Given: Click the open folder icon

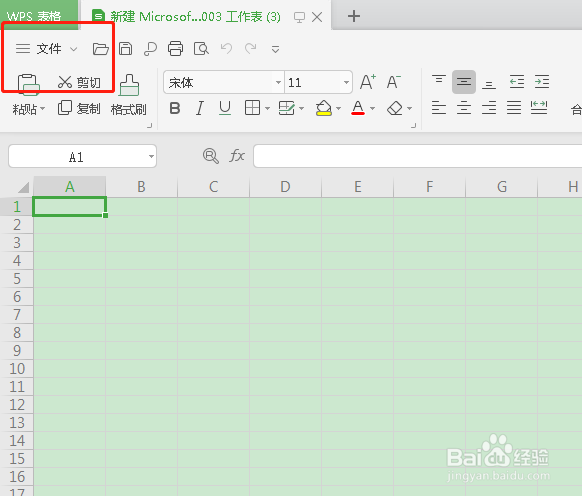Looking at the screenshot, I should (100, 49).
